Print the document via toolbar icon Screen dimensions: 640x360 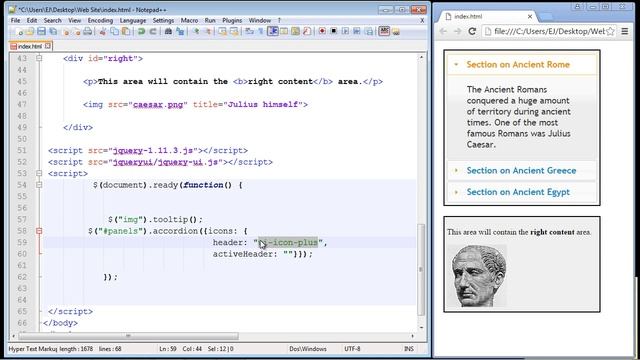pos(88,31)
